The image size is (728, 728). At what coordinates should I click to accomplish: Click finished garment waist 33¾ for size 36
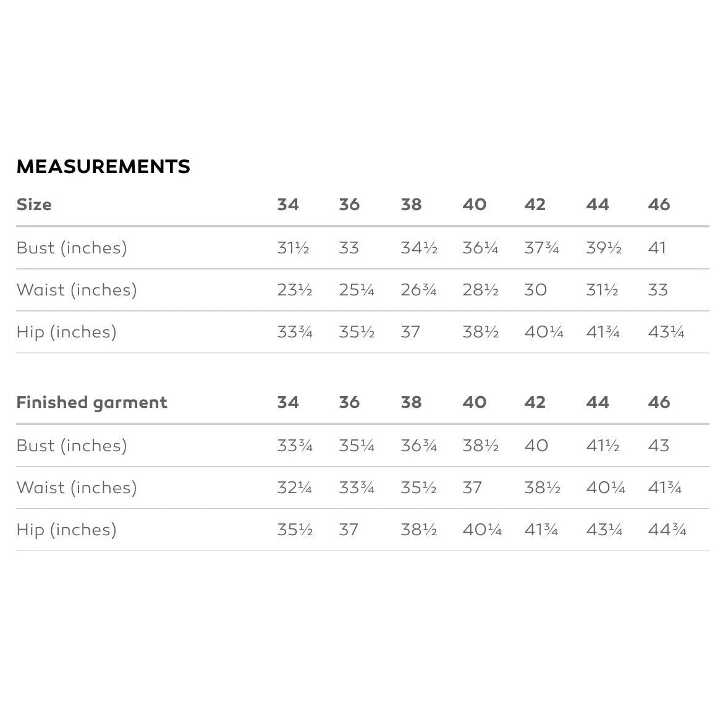pyautogui.click(x=357, y=488)
